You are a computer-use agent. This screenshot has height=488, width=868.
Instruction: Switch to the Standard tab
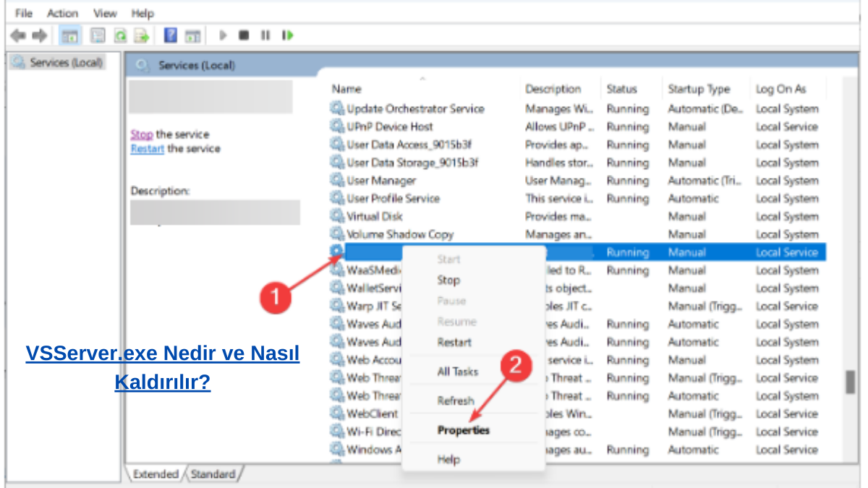click(x=213, y=474)
